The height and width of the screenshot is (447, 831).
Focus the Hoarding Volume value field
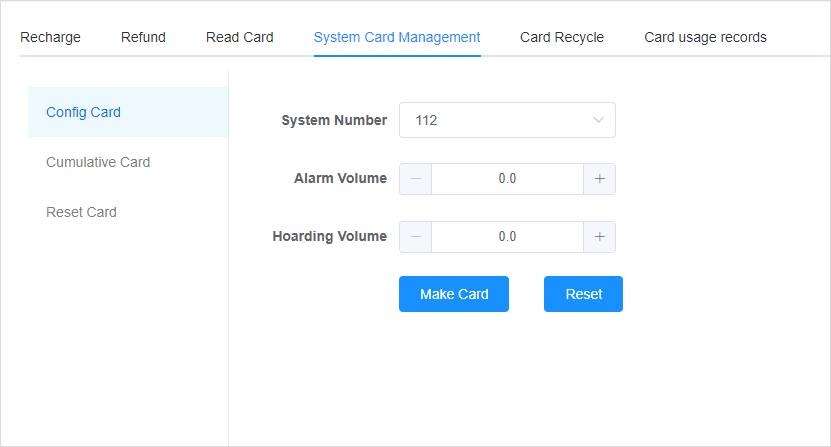click(507, 236)
